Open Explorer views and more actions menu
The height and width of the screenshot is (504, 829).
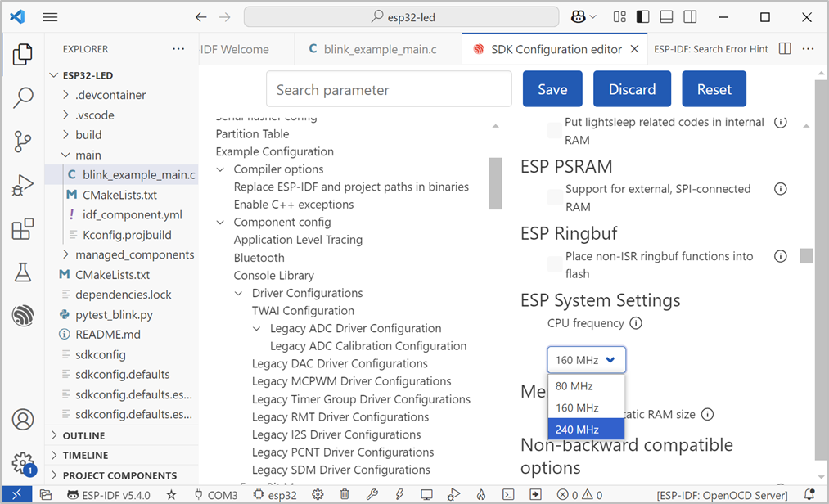(178, 48)
